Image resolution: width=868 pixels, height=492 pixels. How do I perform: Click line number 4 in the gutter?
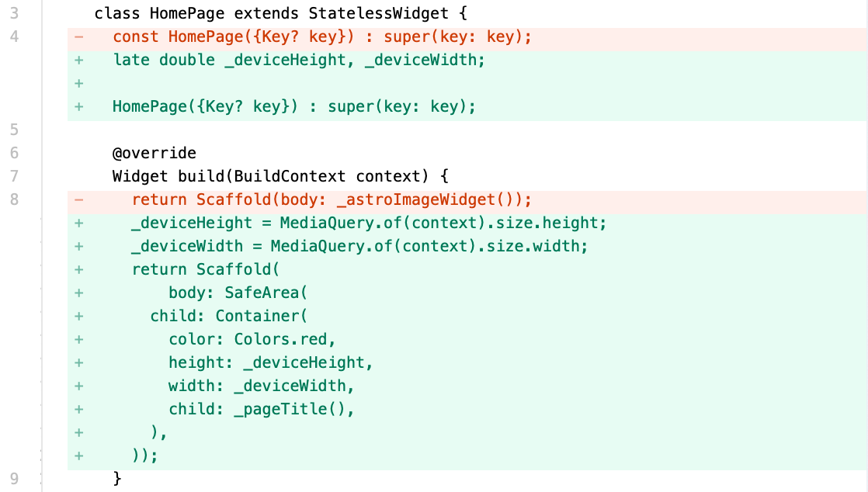15,36
